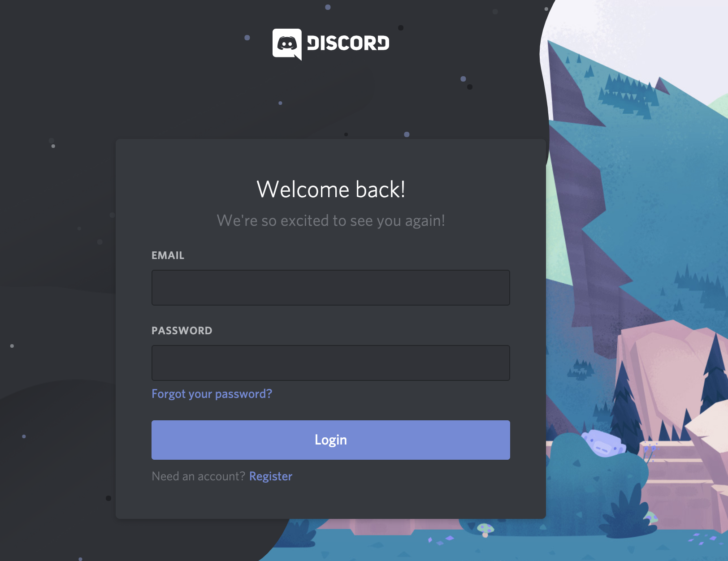Focus the Password input field

331,363
